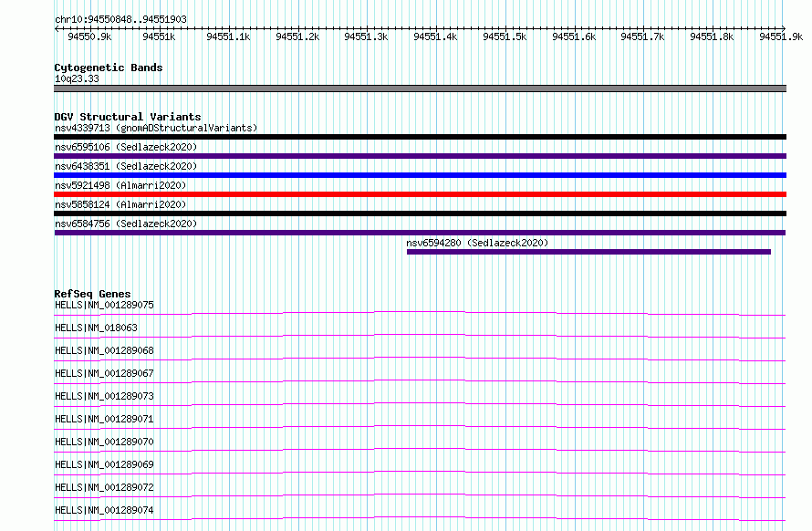The image size is (812, 531).
Task: Click the 94551.7k ruler tick label
Action: [x=642, y=36]
